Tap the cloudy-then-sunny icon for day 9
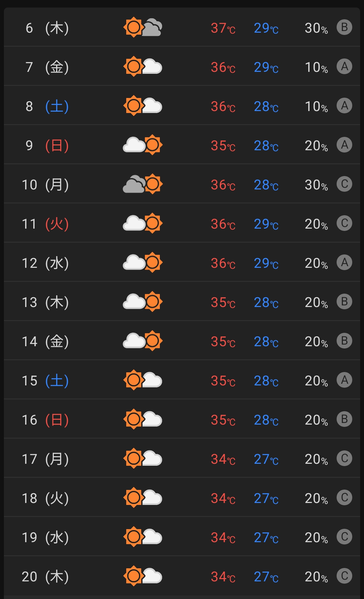 (143, 145)
